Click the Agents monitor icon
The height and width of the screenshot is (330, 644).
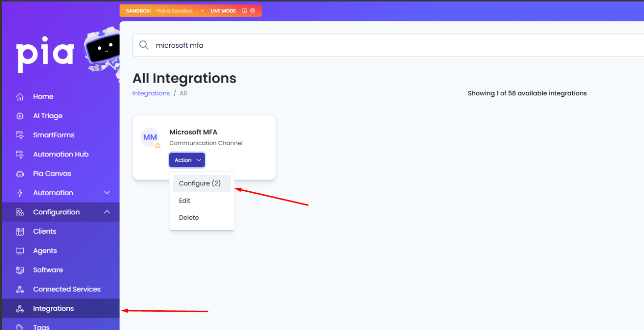tap(20, 251)
